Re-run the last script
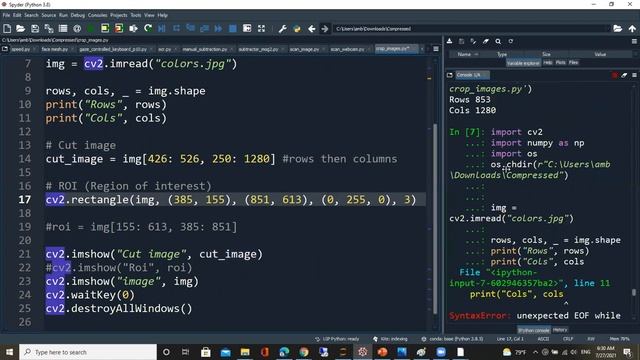The height and width of the screenshot is (360, 640). tap(148, 29)
